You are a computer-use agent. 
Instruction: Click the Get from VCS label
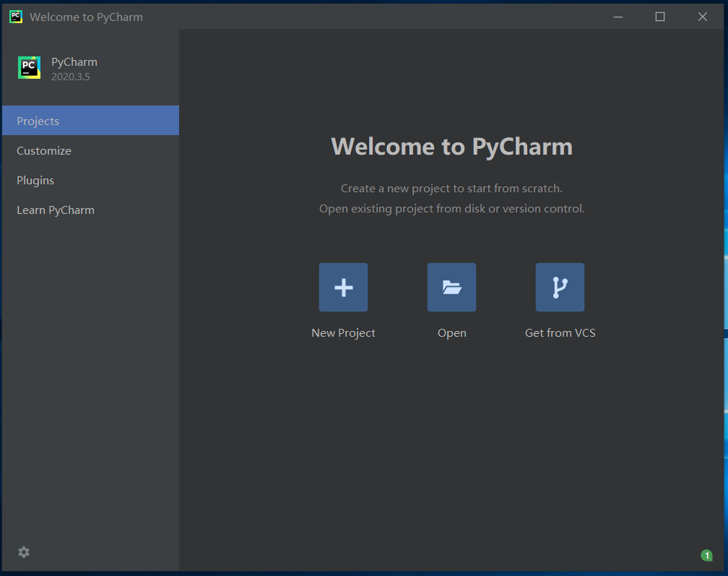click(x=560, y=333)
